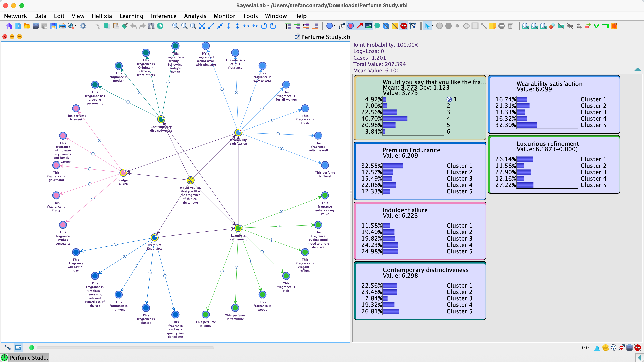
Task: Toggle the green comment bubble display
Action: click(x=377, y=26)
